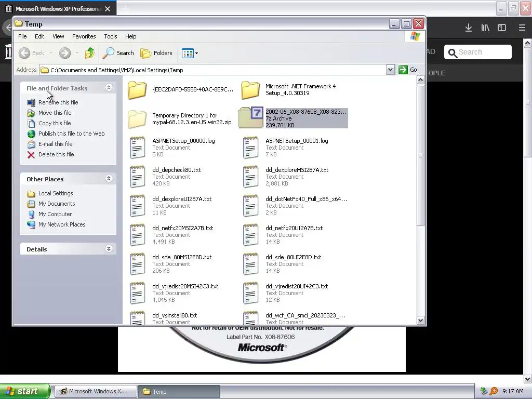532x399 pixels.
Task: Open the browser hamburger menu
Action: click(522, 28)
